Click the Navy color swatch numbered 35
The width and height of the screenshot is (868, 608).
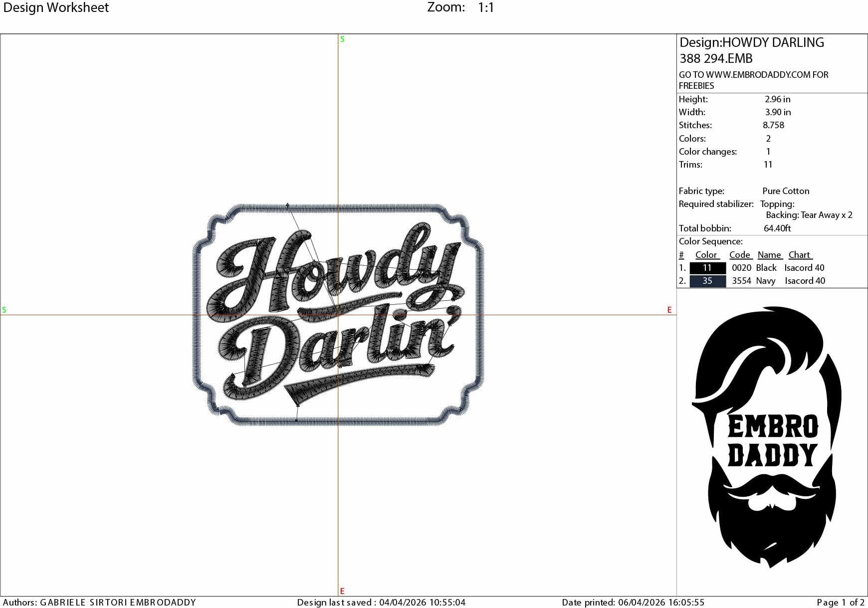pyautogui.click(x=707, y=281)
